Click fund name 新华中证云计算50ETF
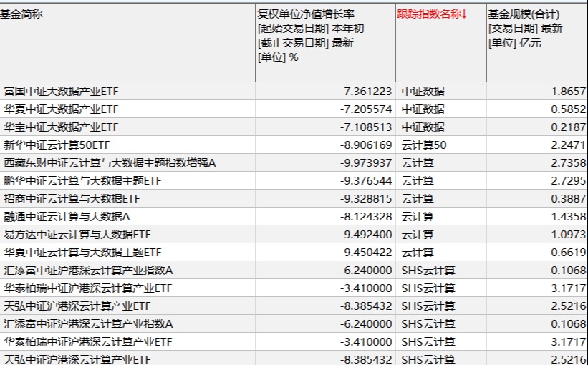 57,145
